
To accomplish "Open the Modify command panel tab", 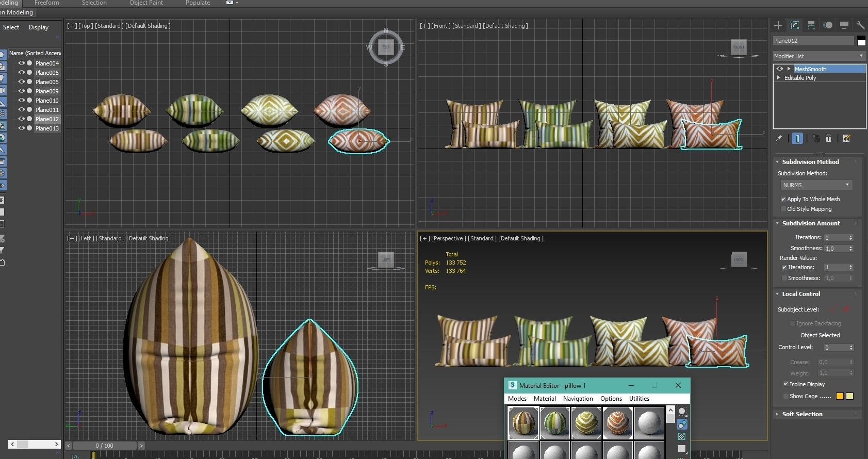I will (795, 25).
